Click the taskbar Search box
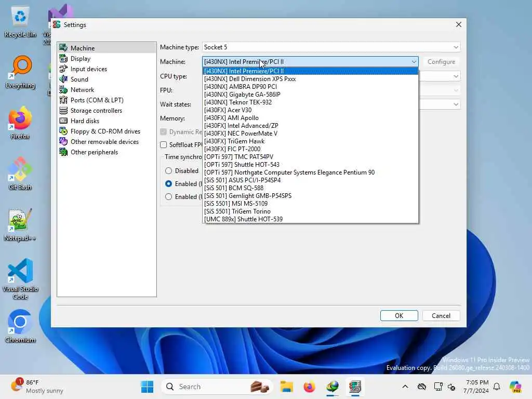532x399 pixels. 217,387
